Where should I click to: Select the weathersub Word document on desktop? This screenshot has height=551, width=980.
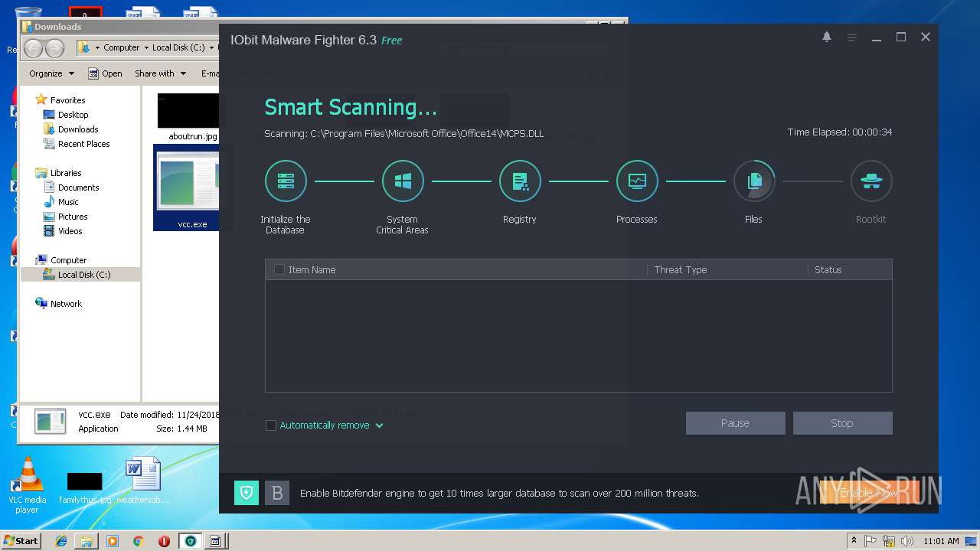143,481
